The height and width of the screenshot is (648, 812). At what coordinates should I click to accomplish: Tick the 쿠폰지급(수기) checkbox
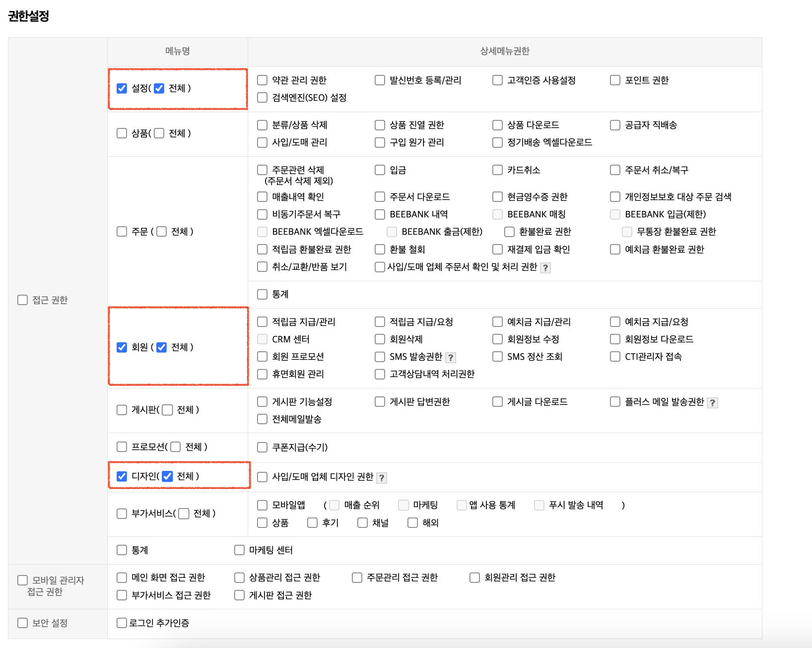click(262, 448)
